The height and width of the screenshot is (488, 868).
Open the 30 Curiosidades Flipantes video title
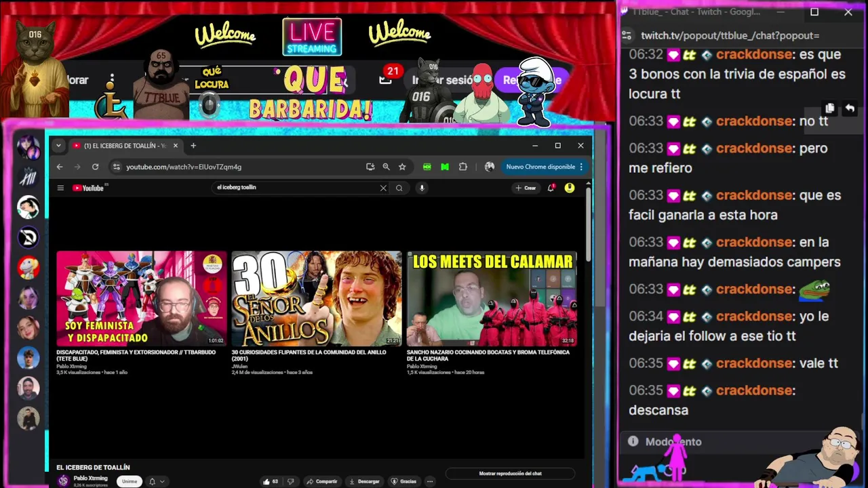[309, 355]
